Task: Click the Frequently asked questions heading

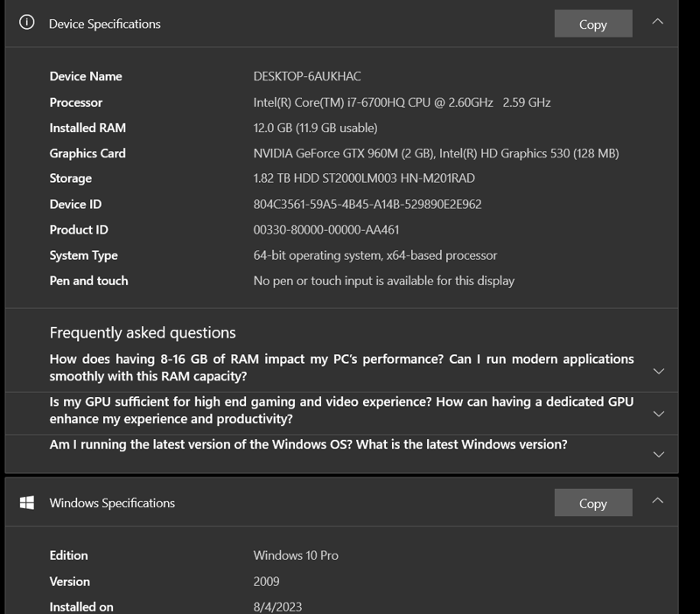Action: 143,332
